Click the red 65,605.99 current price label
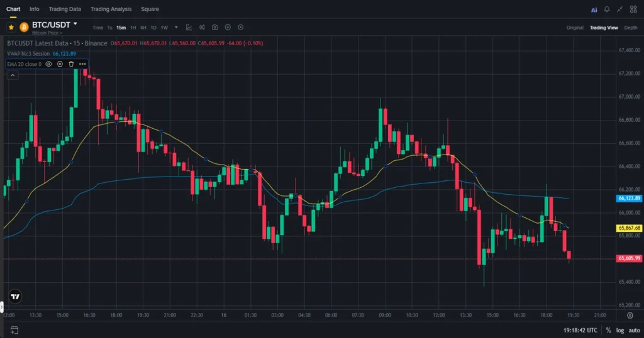This screenshot has width=644, height=338. pyautogui.click(x=629, y=258)
